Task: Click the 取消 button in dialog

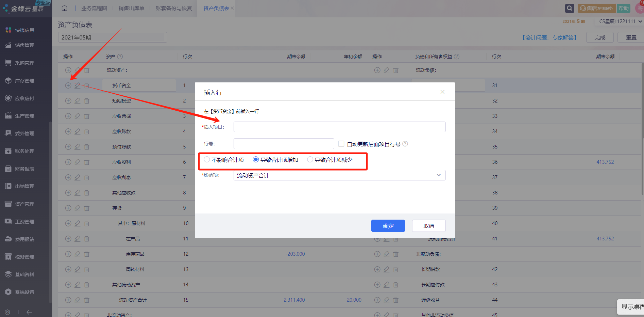Action: tap(429, 226)
